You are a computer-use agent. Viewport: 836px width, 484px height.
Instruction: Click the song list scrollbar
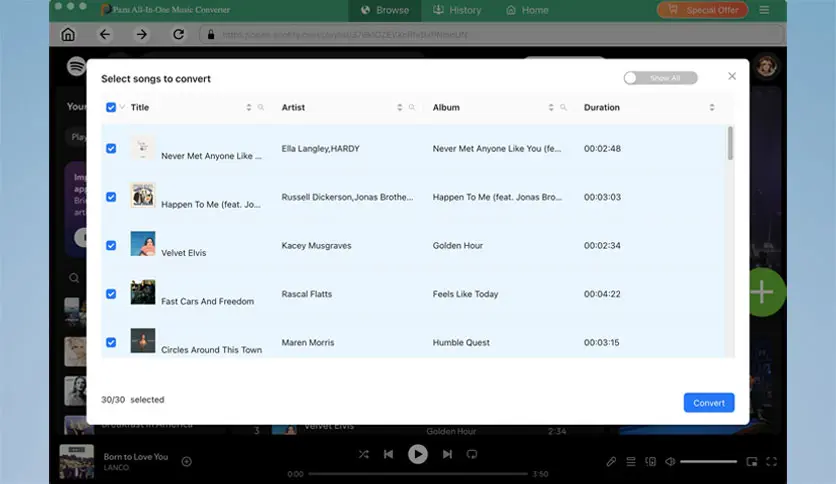tap(730, 143)
